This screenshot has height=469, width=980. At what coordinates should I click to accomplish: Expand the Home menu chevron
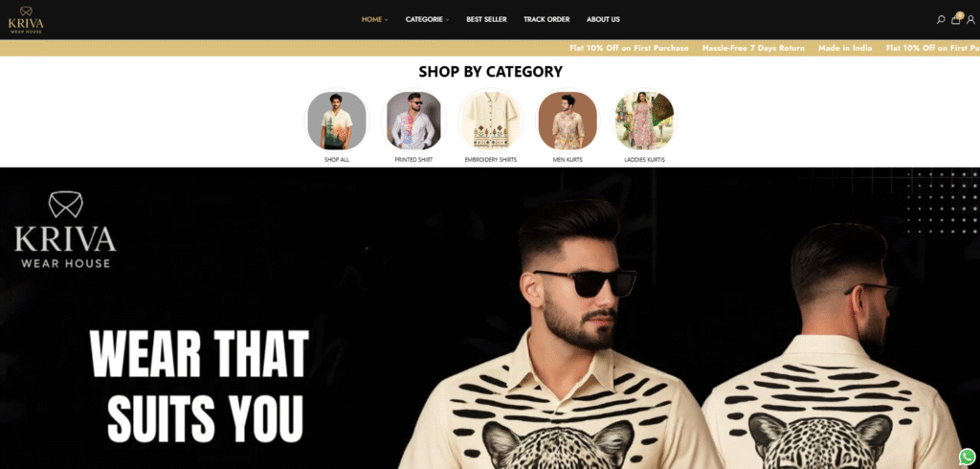387,20
